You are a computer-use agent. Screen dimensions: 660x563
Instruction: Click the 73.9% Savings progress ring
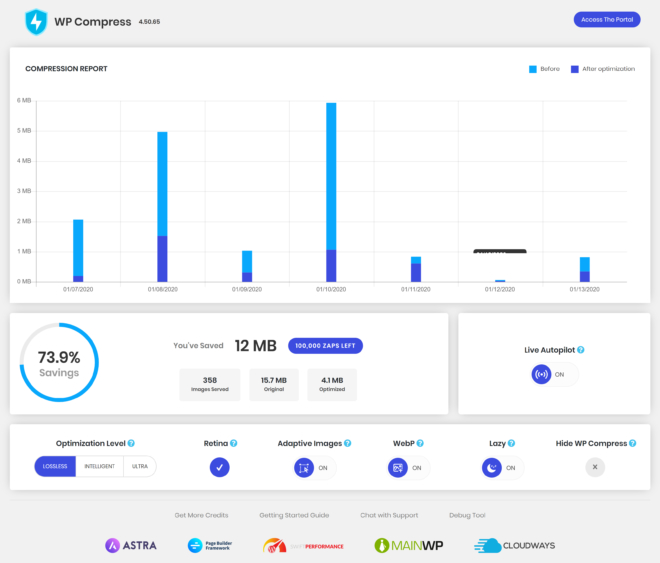coord(59,362)
